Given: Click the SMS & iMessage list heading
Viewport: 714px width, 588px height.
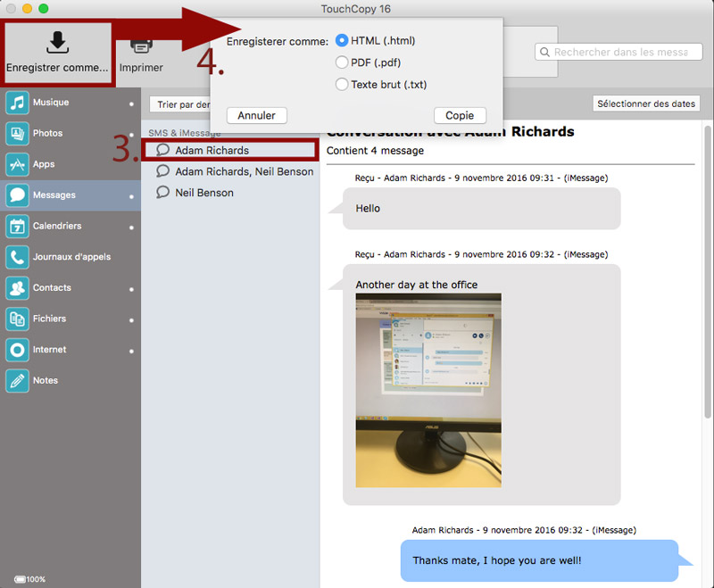Looking at the screenshot, I should tap(185, 133).
